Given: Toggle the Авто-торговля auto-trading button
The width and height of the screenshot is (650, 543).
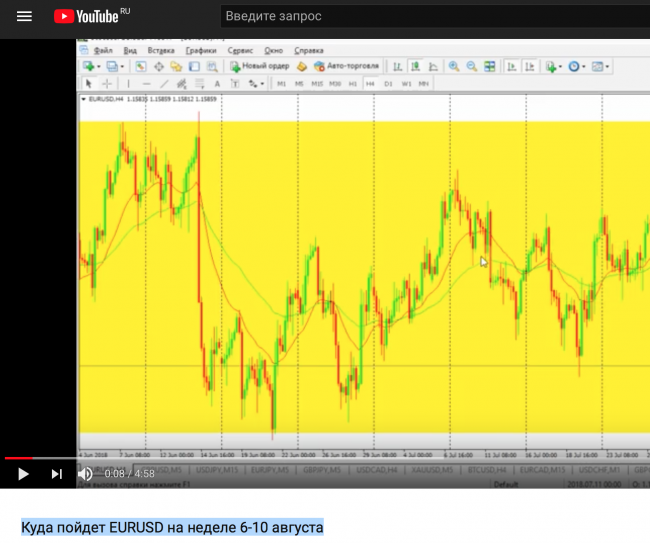Looking at the screenshot, I should point(346,67).
